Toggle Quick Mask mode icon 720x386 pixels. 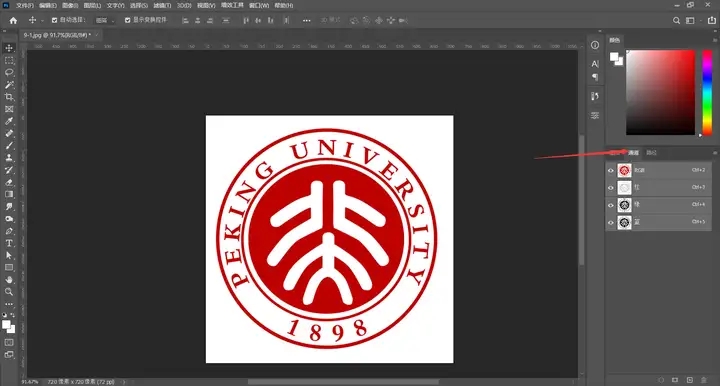pyautogui.click(x=9, y=342)
